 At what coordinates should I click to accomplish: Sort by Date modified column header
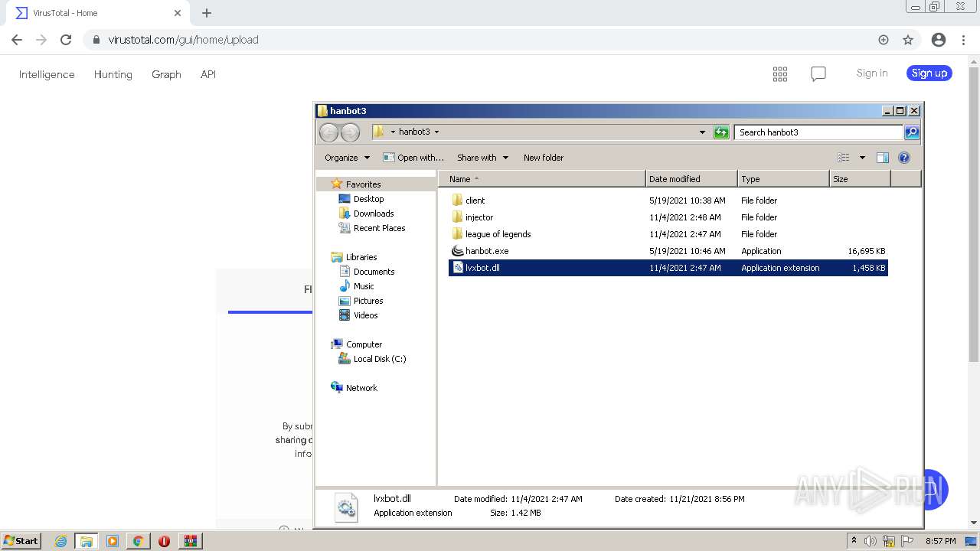tap(691, 179)
